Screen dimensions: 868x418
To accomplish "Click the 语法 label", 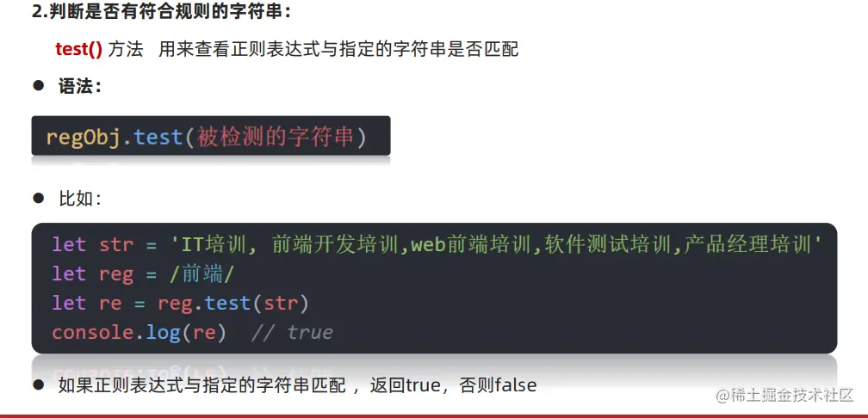I will coord(79,86).
